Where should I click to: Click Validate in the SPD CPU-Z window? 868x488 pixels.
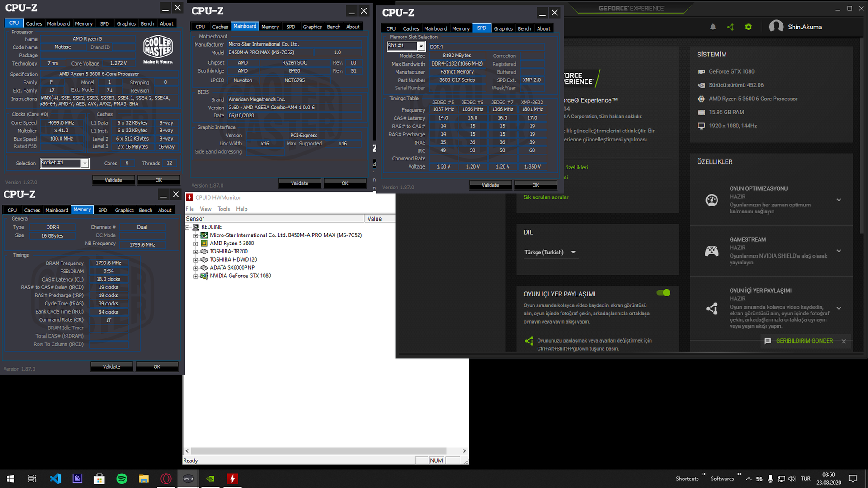coord(491,185)
